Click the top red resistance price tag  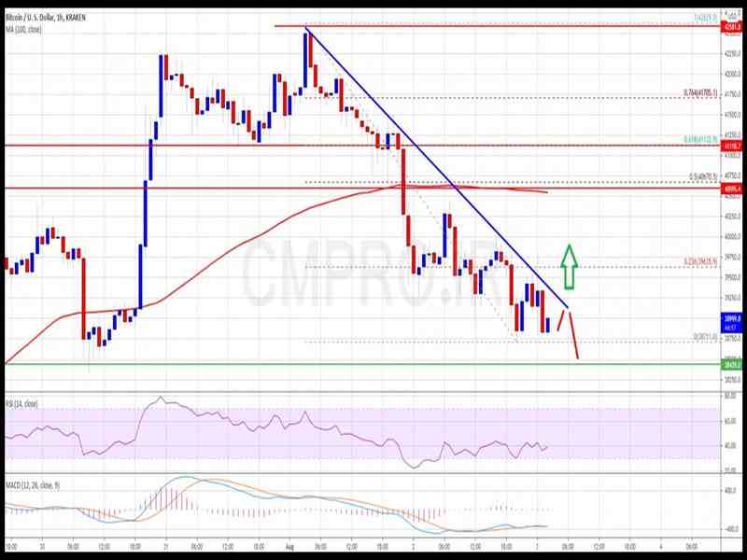coord(731,27)
